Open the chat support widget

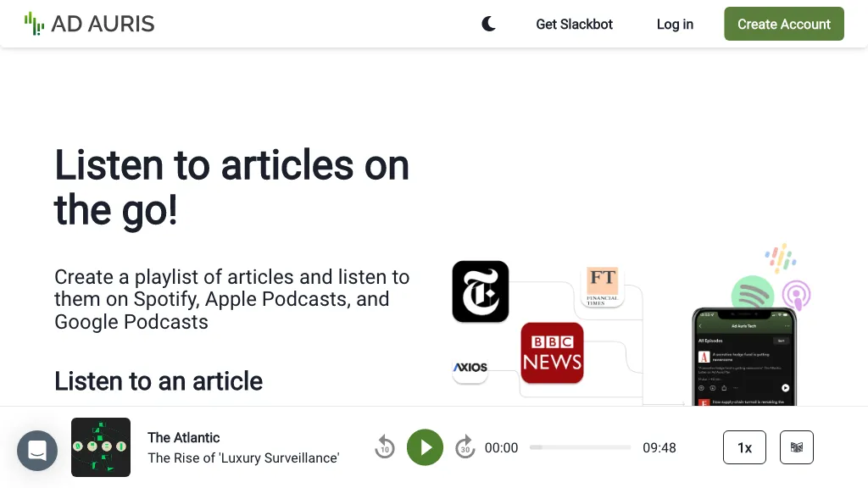pyautogui.click(x=37, y=451)
